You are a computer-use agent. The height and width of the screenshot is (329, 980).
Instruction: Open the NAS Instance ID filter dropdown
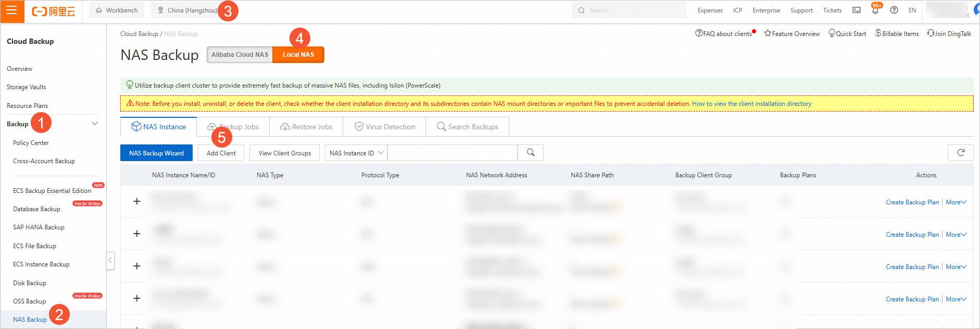[x=356, y=153]
